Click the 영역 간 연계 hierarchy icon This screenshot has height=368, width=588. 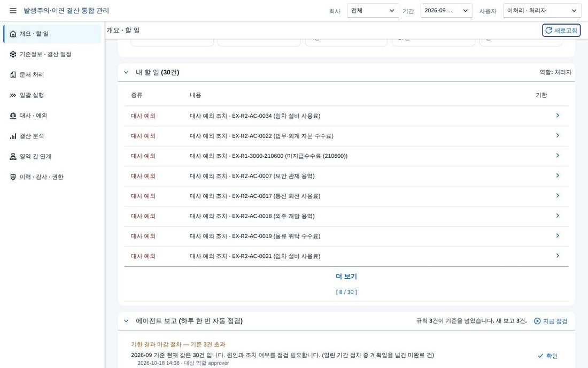point(13,156)
